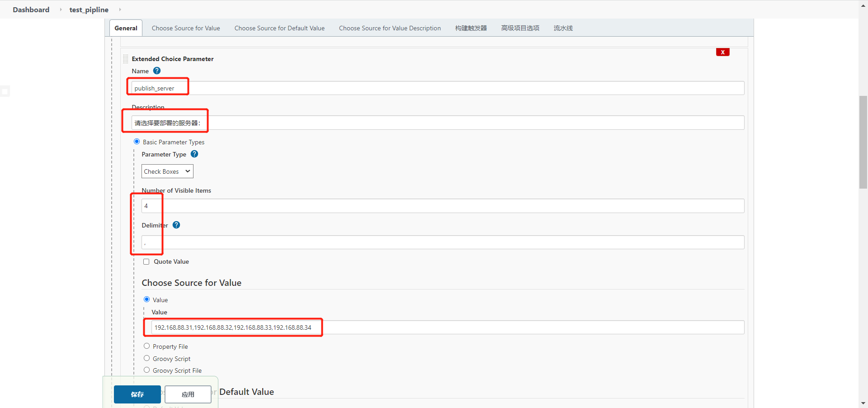The image size is (868, 408).
Task: Expand the arrow after Dashboard breadcrumb
Action: [x=61, y=9]
